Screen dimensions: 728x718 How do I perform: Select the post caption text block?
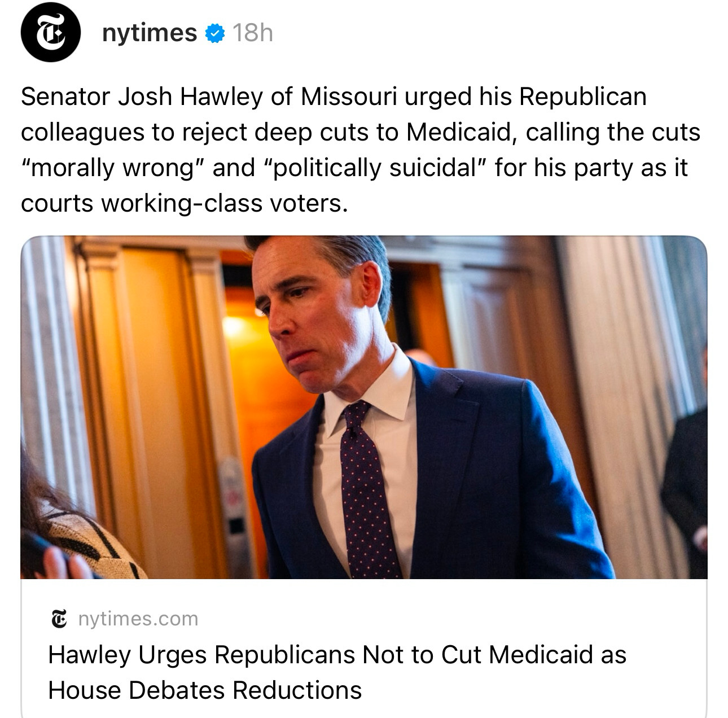click(x=361, y=150)
